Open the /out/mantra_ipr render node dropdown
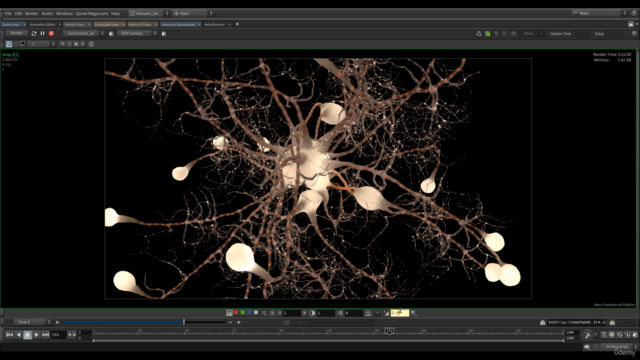Screen dimensions: 640x360 [x=84, y=33]
